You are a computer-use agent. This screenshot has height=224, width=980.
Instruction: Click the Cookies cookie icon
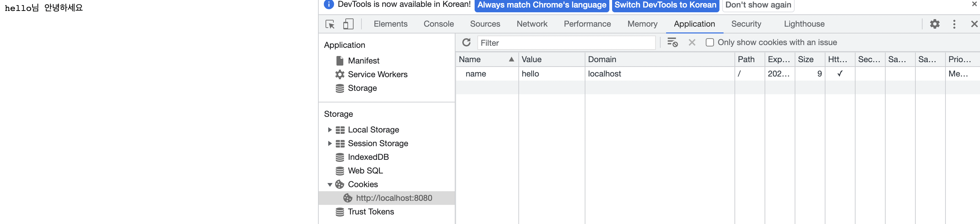(340, 184)
